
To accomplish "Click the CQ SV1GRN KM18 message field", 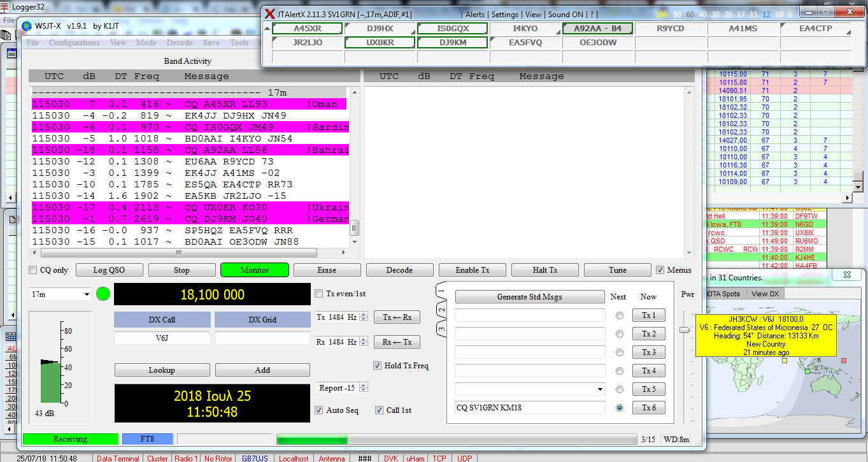I will 530,408.
